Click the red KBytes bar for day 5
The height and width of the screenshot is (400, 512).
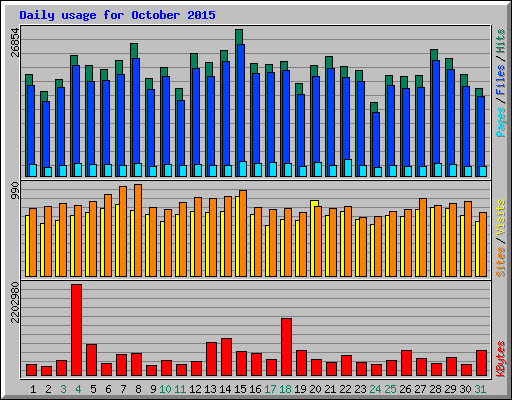coord(91,360)
